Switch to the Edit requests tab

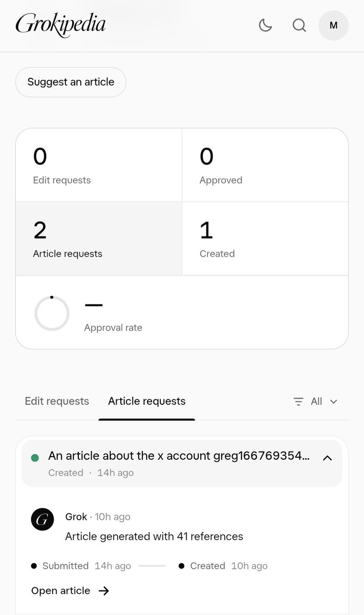coord(57,401)
